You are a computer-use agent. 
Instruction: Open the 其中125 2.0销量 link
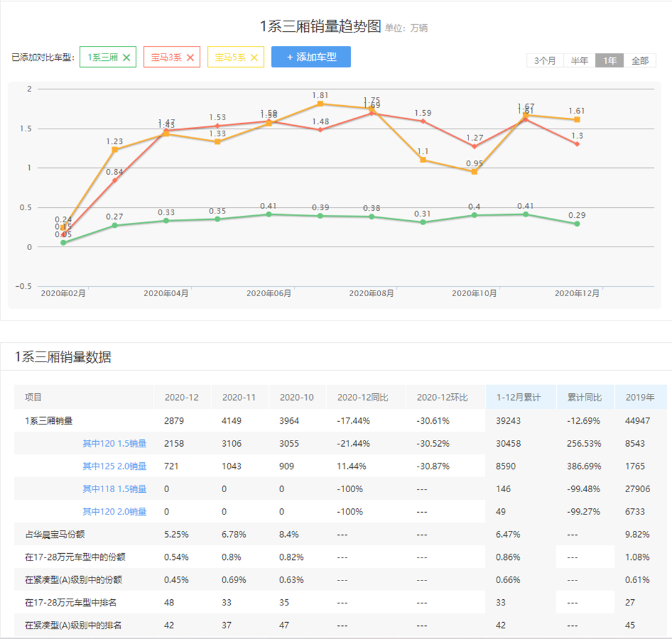coord(114,466)
